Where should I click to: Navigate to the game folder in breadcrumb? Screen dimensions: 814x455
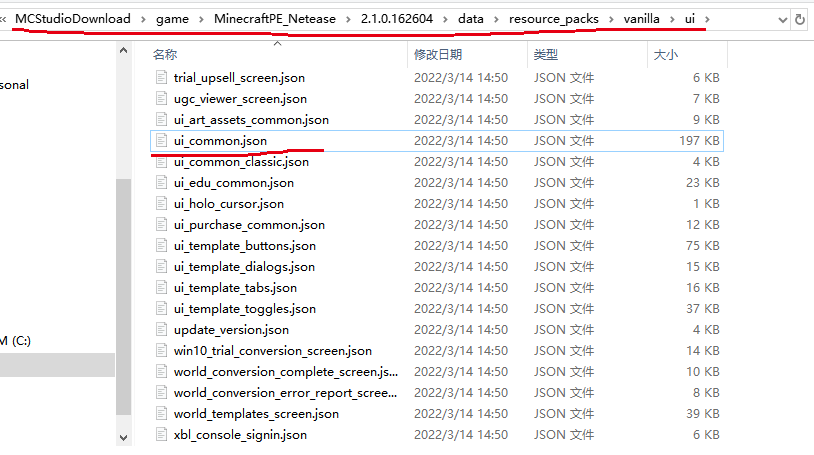[172, 19]
